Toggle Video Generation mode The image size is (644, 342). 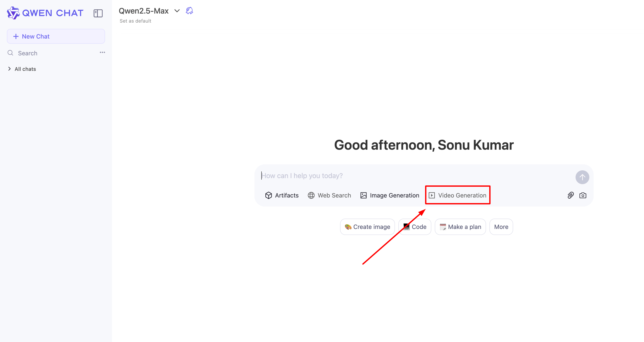(x=458, y=195)
